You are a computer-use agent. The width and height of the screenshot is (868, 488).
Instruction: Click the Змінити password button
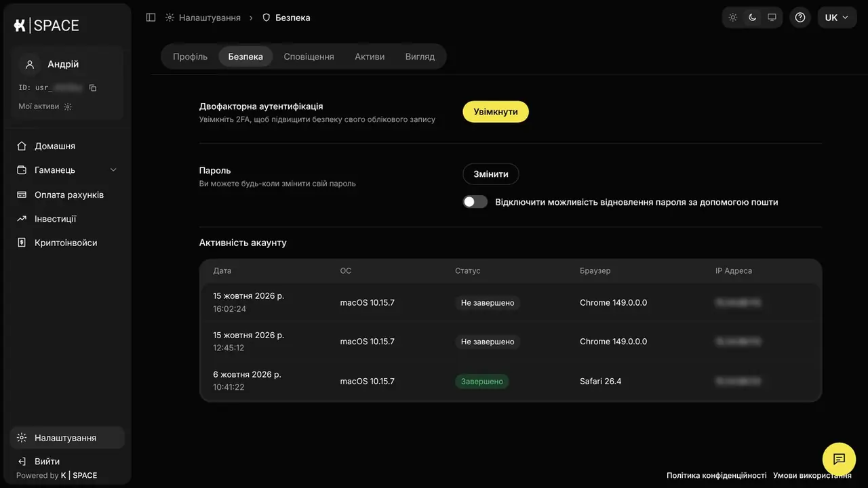pos(491,174)
